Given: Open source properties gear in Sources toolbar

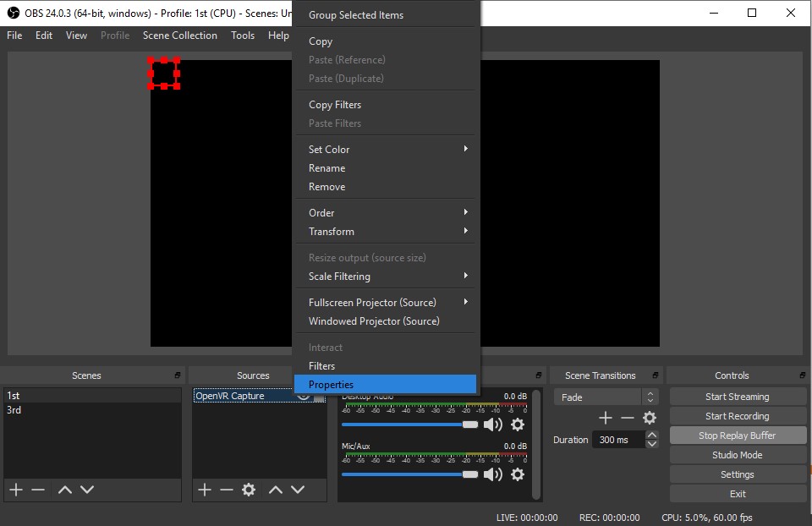Looking at the screenshot, I should (x=249, y=490).
